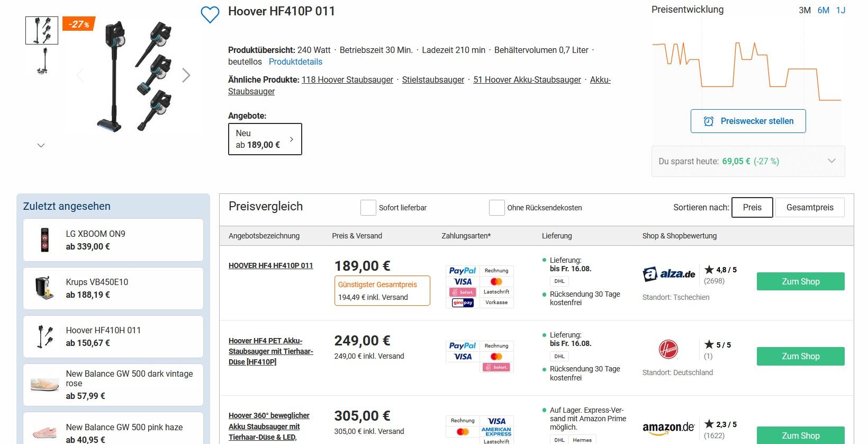
Task: Click the Preiswecker stellen button
Action: tap(748, 121)
